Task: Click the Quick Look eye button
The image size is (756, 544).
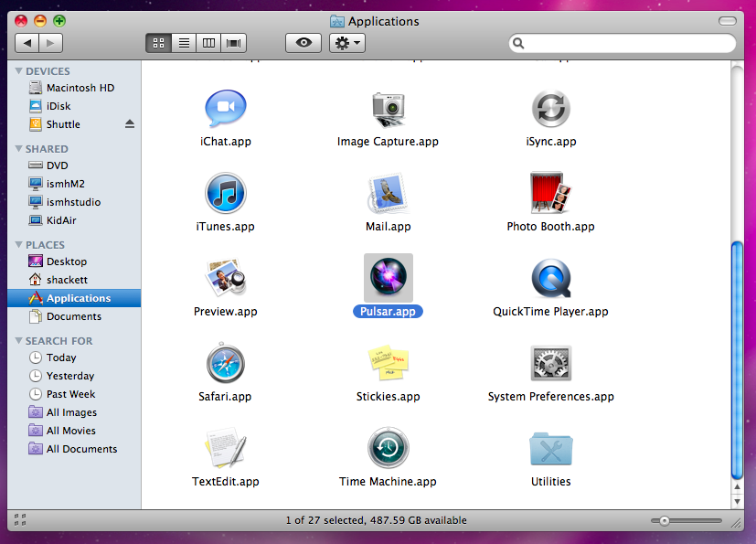Action: [303, 43]
